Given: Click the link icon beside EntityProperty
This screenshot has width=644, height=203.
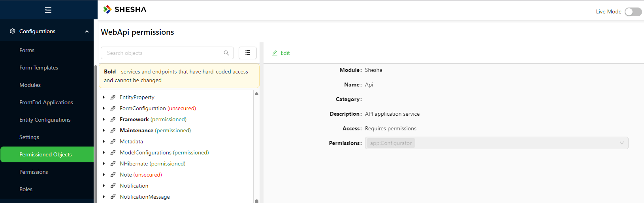Looking at the screenshot, I should pos(113,97).
